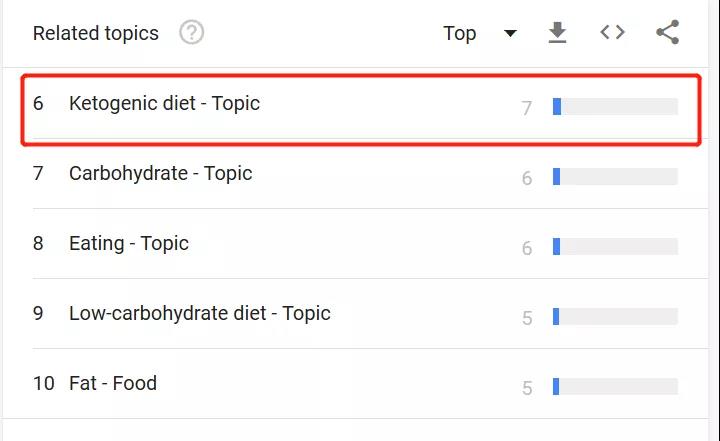Viewport: 720px width, 441px height.
Task: Select the Eating topic row
Action: tap(128, 244)
